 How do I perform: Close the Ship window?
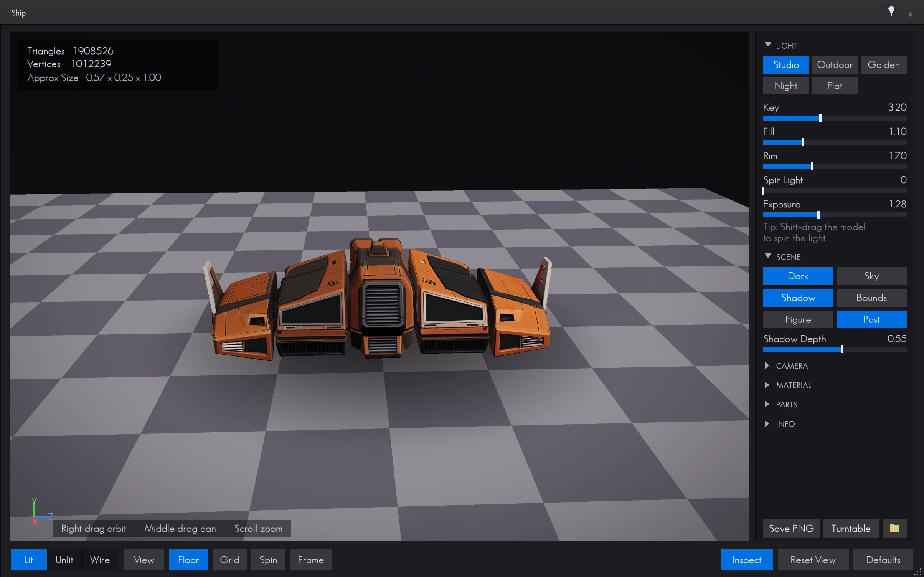[910, 14]
